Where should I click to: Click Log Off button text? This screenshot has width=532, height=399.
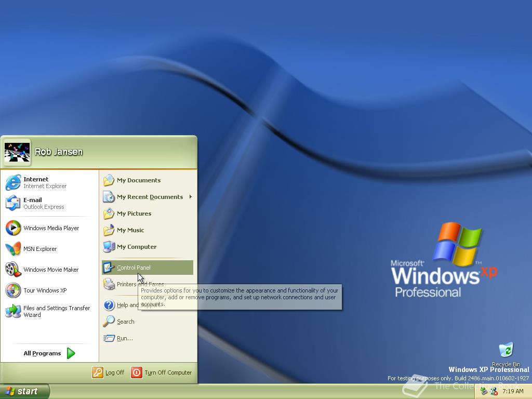(115, 373)
